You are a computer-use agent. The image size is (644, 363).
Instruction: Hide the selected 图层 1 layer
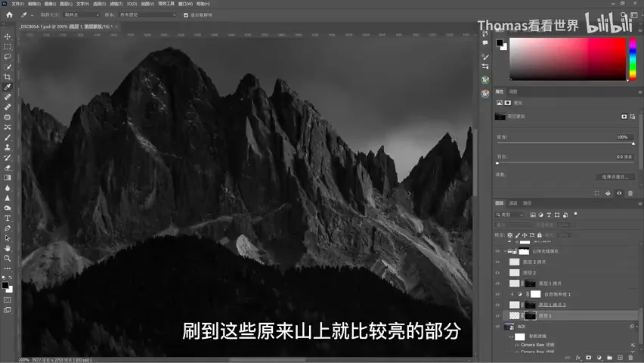point(497,315)
